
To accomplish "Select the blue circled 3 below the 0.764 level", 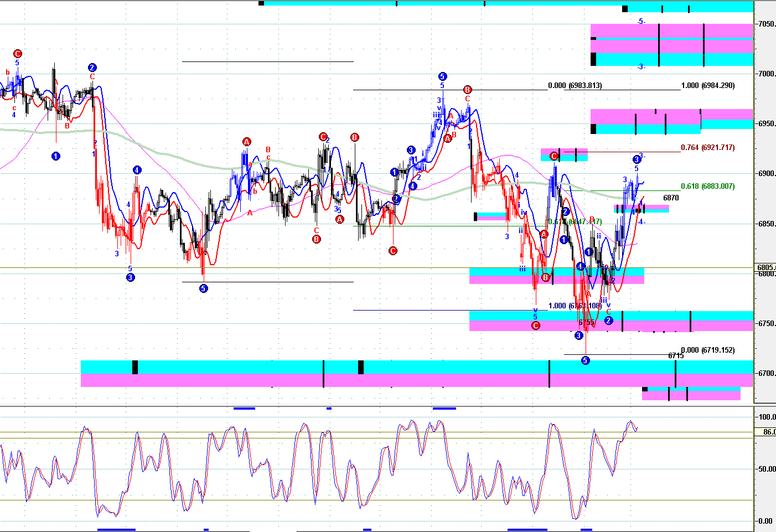I will [637, 160].
